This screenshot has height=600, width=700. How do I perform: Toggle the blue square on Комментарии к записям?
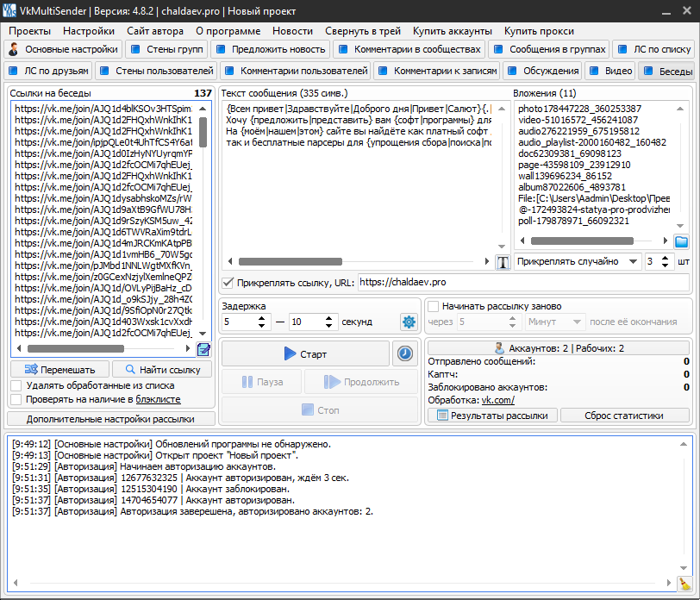(x=383, y=71)
